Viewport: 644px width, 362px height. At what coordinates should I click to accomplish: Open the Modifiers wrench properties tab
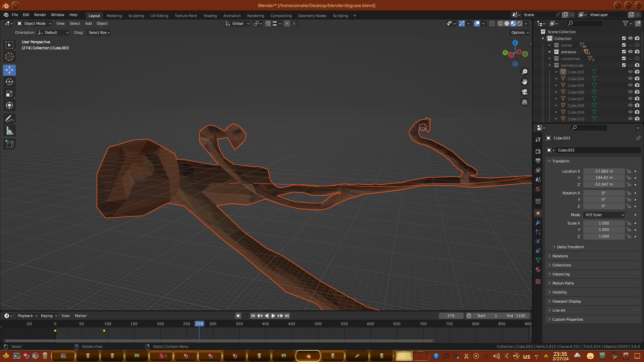[538, 223]
